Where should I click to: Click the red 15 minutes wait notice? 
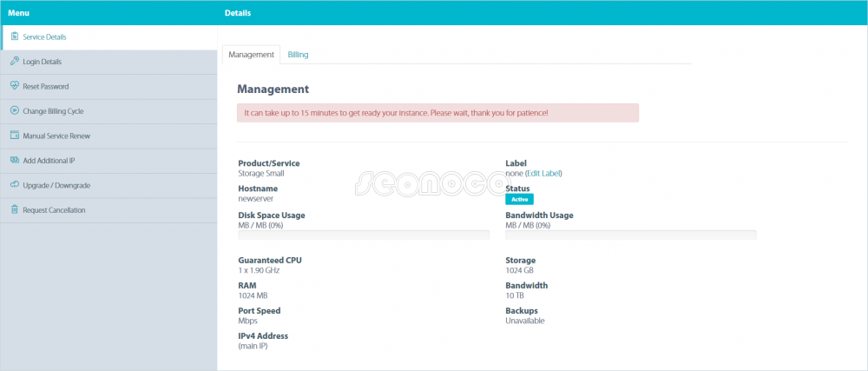tap(437, 113)
